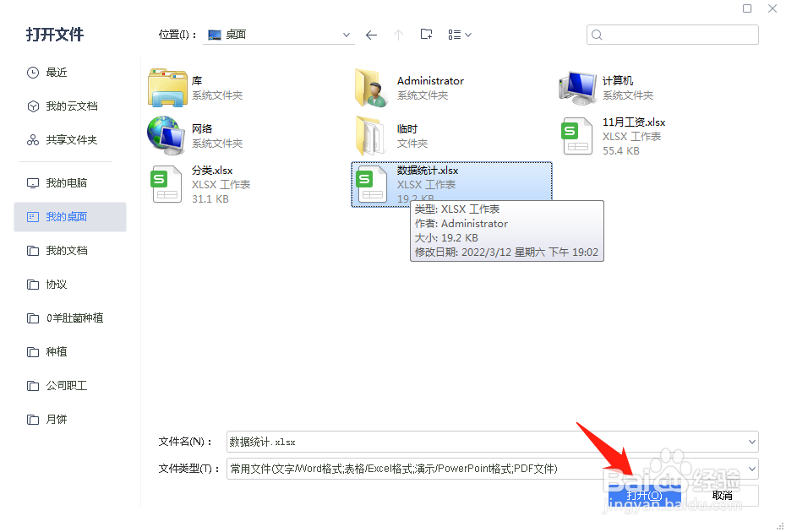Select 协议 in the sidebar

59,284
